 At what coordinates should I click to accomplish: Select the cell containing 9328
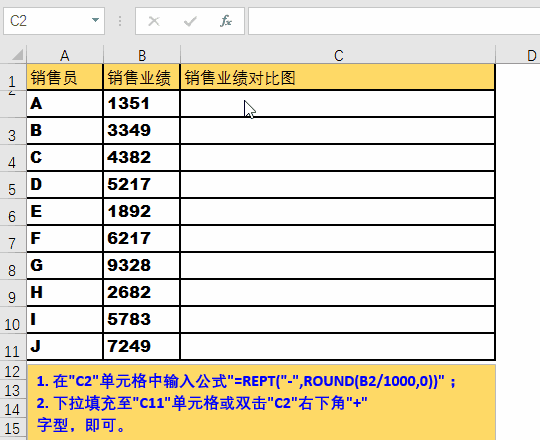tap(141, 265)
